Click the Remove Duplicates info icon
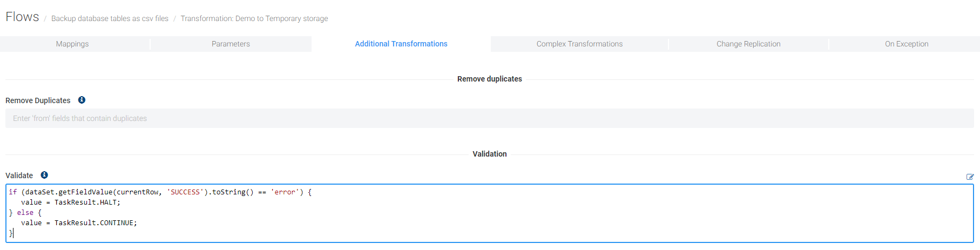Viewport: 980px width, 250px height. 82,100
